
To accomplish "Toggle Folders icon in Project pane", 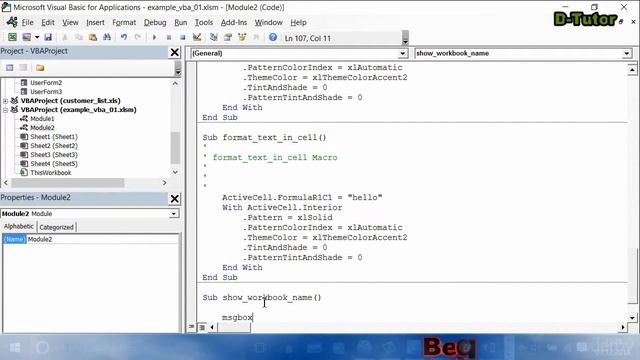I will point(40,68).
